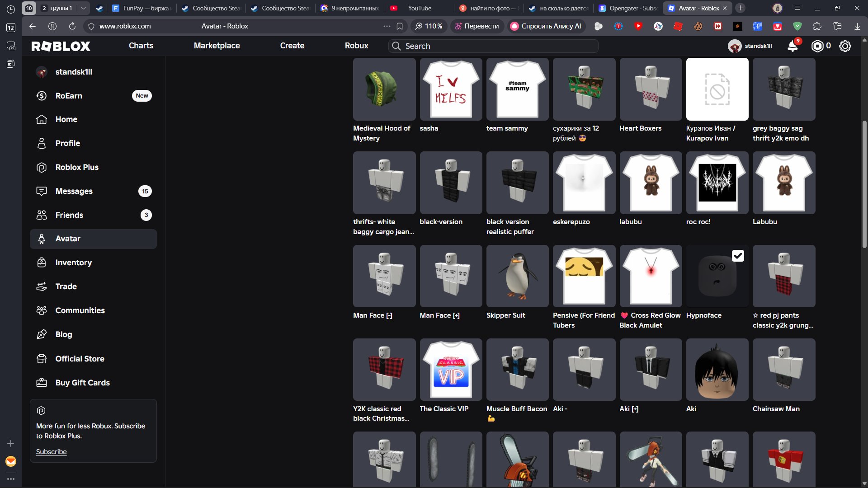Viewport: 868px width, 488px height.
Task: Select the Muscle Buff Bacon item
Action: click(x=517, y=370)
